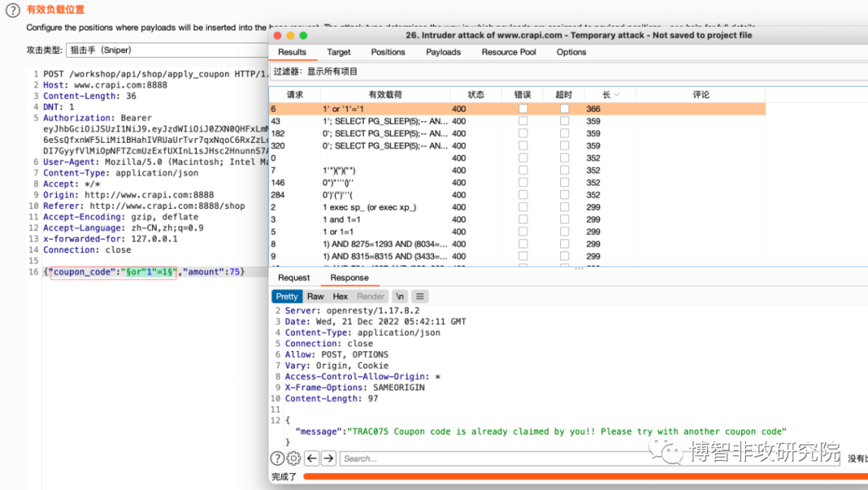The width and height of the screenshot is (868, 490).
Task: Zoom the Intruder attack window with green button
Action: pos(303,35)
